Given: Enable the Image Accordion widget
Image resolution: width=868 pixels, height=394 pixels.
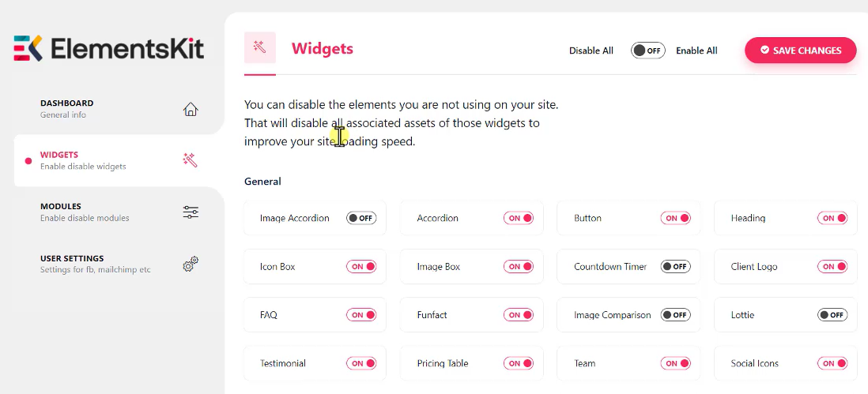Looking at the screenshot, I should [x=360, y=218].
